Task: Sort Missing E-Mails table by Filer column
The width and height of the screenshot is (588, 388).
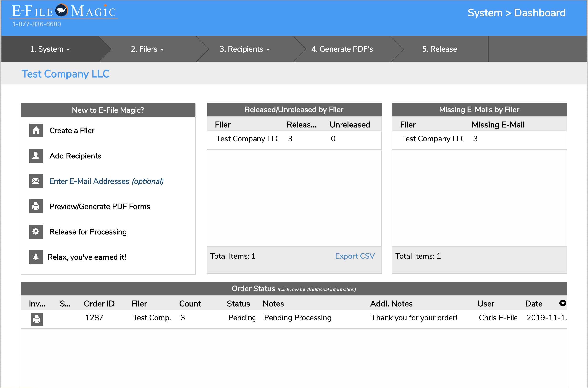Action: pos(408,125)
